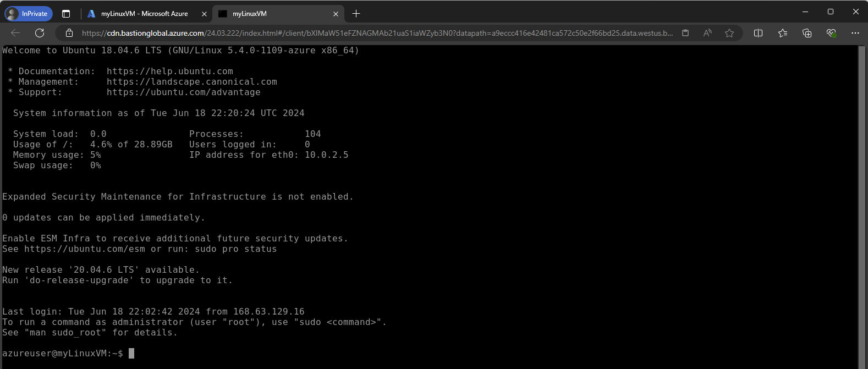
Task: Click the refresh page icon
Action: click(x=40, y=33)
